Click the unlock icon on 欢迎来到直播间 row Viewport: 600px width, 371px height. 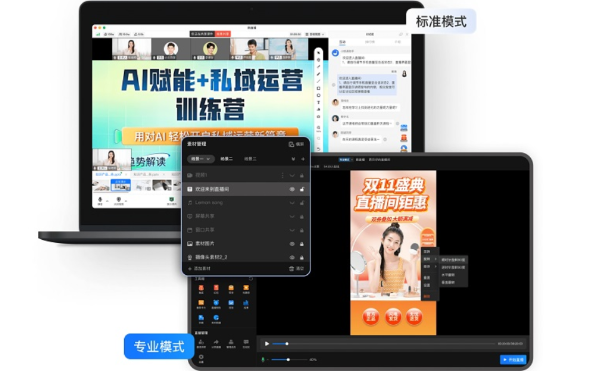pos(302,189)
